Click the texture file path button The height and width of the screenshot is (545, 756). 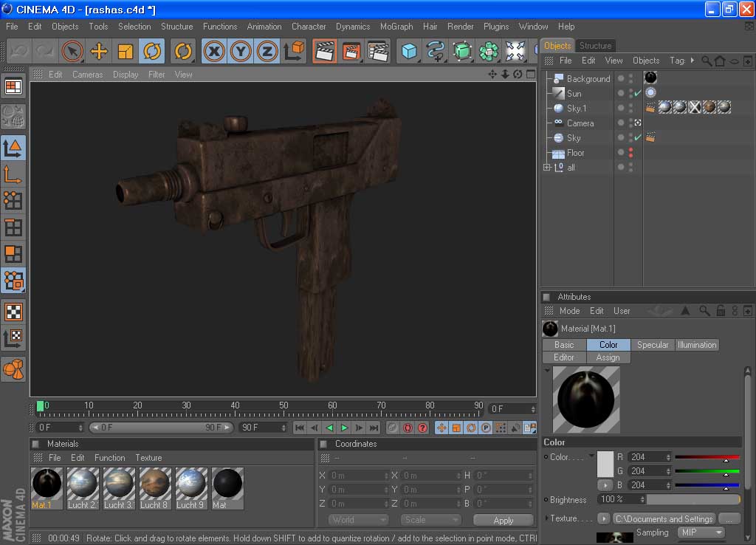coord(664,518)
